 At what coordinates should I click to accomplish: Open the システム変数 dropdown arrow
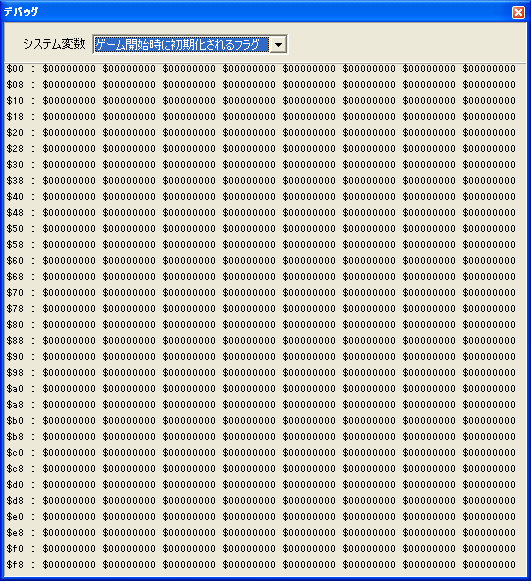278,45
